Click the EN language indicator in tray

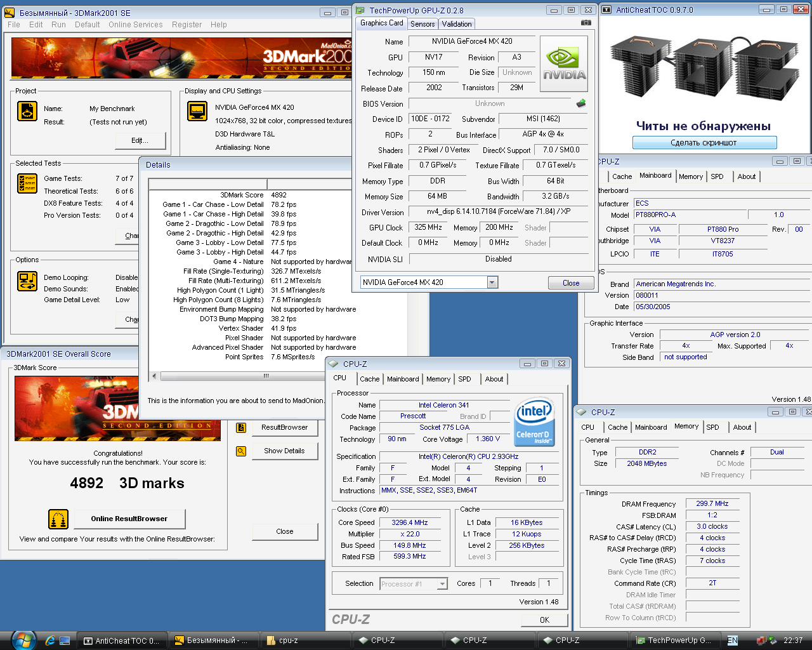point(732,640)
